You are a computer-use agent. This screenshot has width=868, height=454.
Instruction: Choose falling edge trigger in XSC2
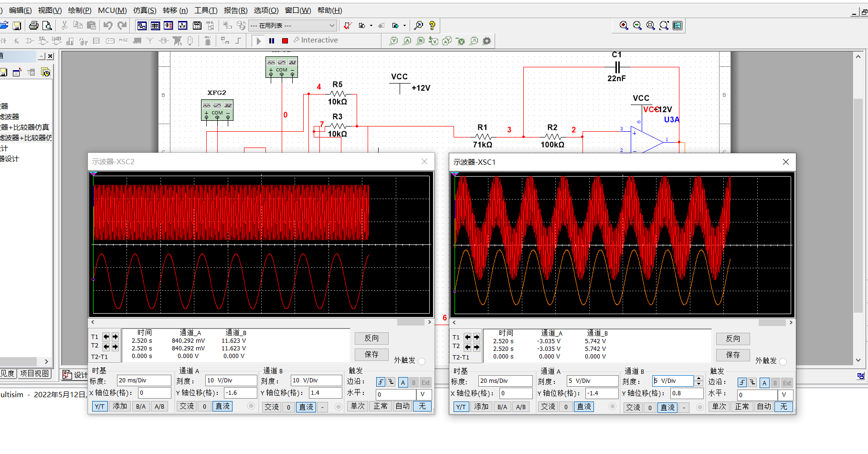[391, 382]
